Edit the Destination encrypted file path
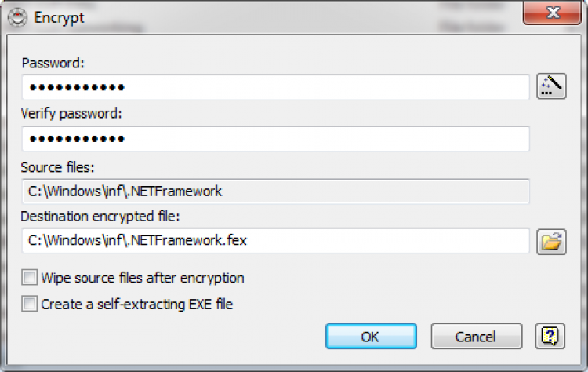588x372 pixels. tap(274, 241)
